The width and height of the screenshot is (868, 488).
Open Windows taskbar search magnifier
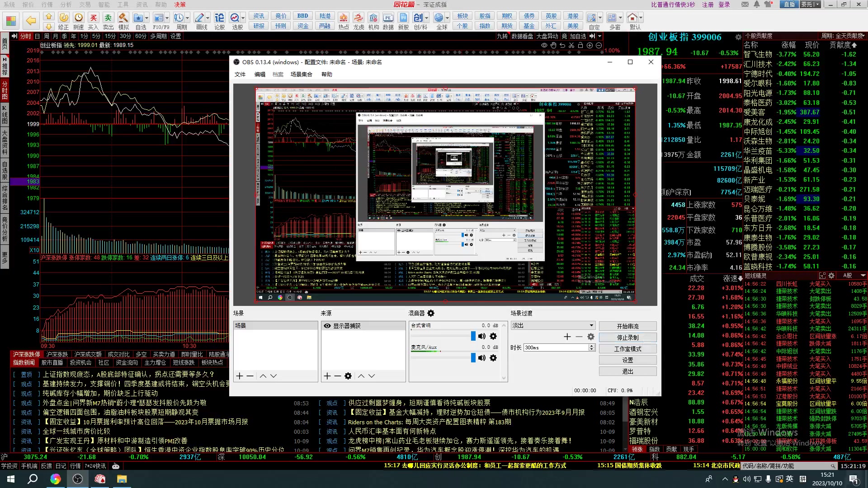33,479
